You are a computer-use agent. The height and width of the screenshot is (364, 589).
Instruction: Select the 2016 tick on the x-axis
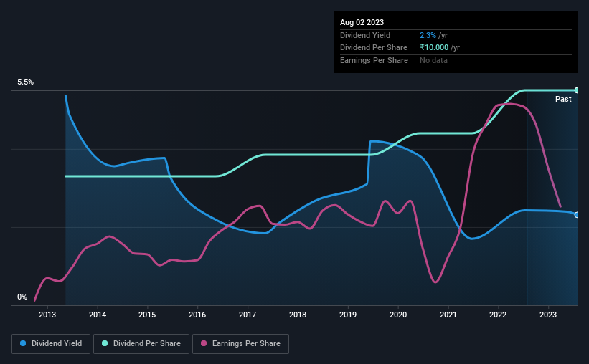(197, 315)
